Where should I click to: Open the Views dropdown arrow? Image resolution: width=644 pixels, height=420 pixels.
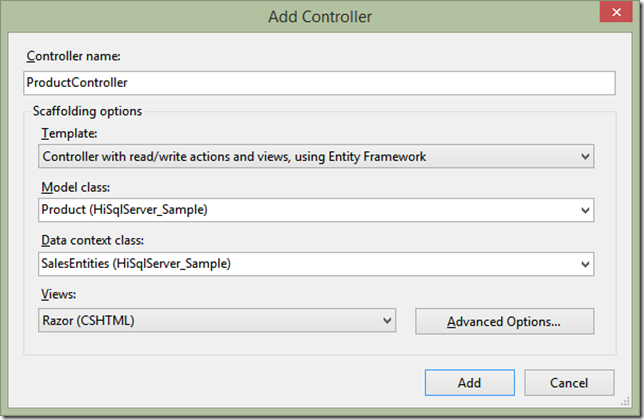(387, 320)
